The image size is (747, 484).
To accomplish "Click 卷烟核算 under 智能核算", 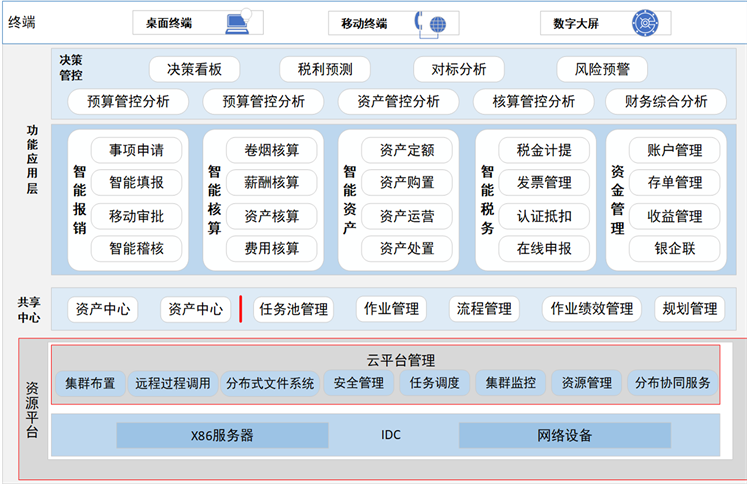I will 263,150.
